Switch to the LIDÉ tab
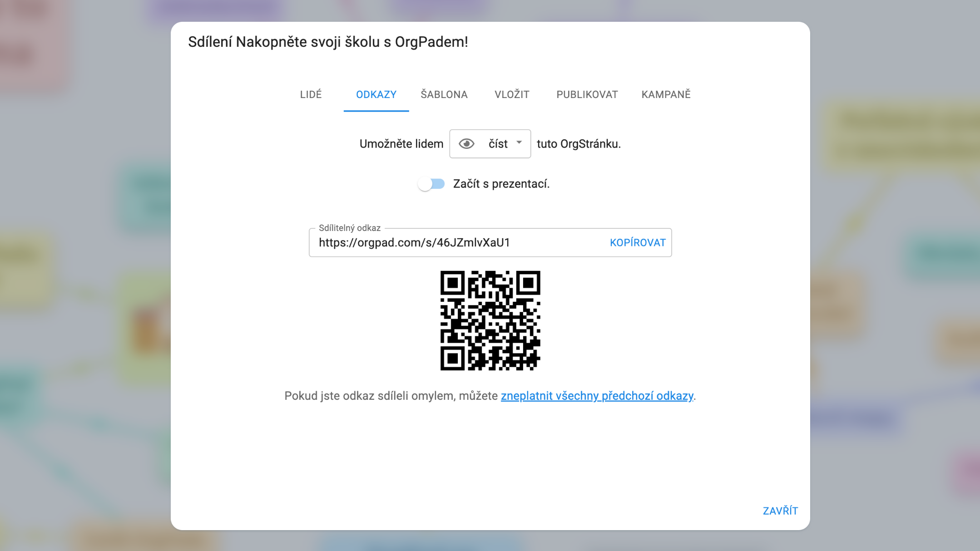This screenshot has height=551, width=980. pos(311,94)
